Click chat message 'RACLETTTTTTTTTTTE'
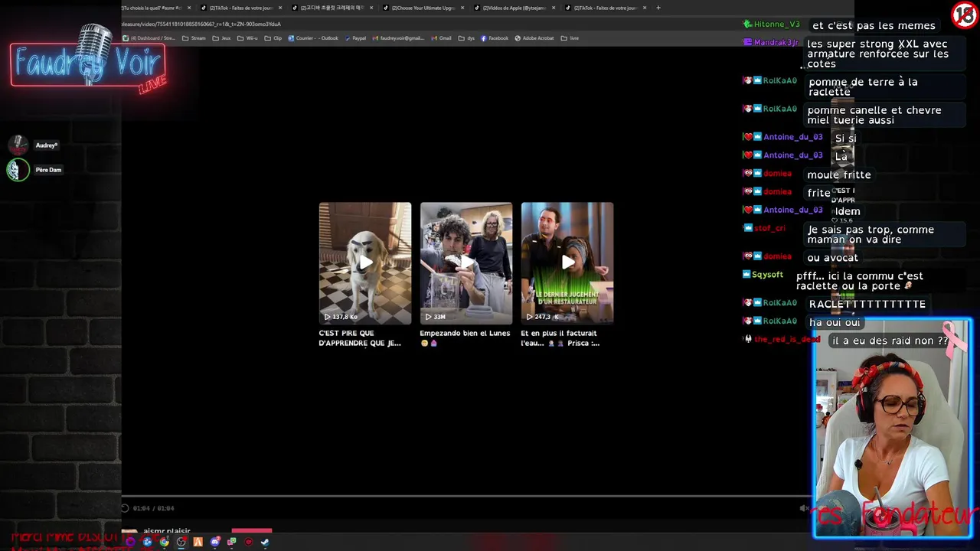This screenshot has width=980, height=551. click(x=867, y=304)
